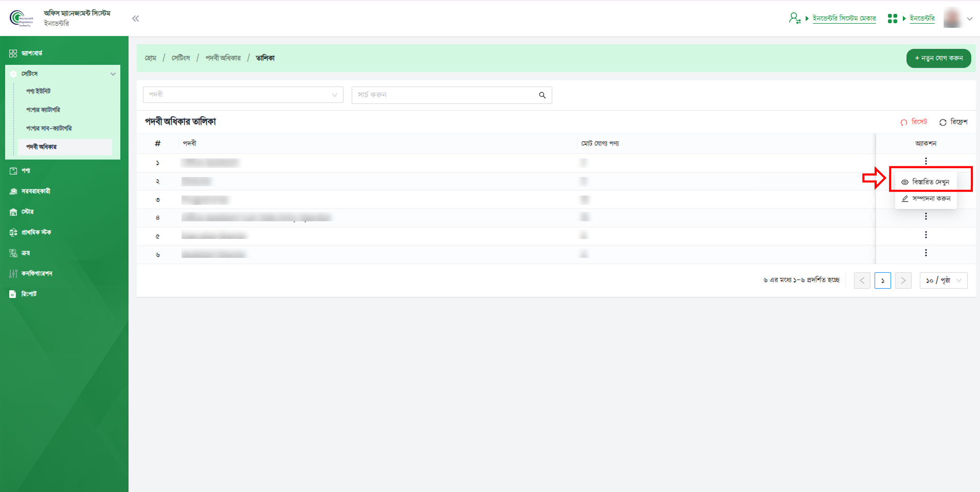This screenshot has width=980, height=492.
Task: Select পদবী অধিকার submenu item
Action: coord(65,147)
